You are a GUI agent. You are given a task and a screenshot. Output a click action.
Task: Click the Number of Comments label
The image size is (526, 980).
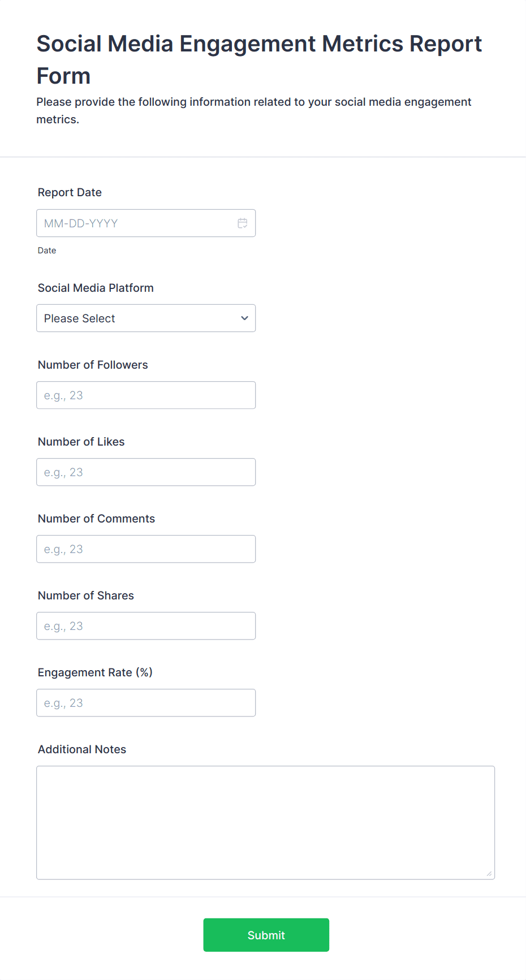[x=96, y=519]
